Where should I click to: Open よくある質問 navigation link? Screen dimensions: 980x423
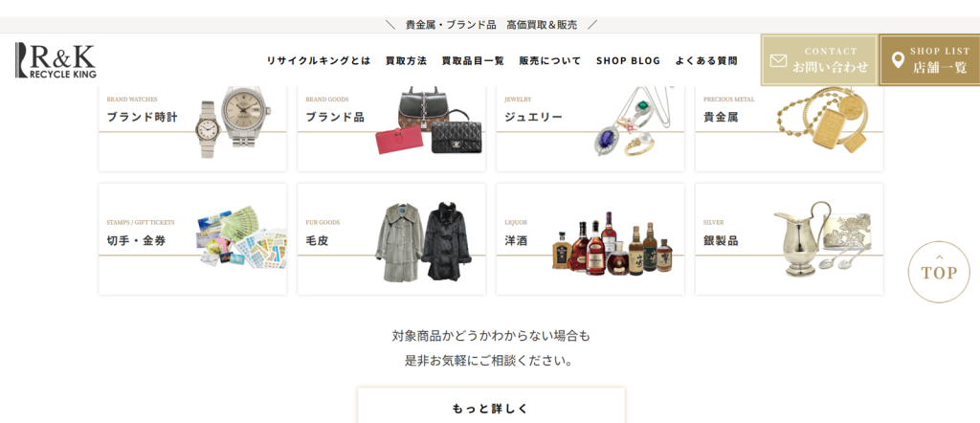706,60
